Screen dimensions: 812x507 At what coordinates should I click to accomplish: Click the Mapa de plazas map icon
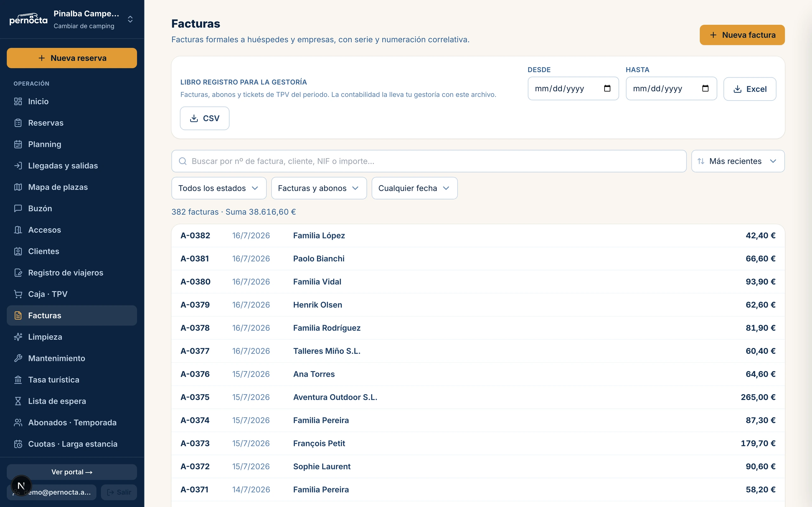point(18,187)
